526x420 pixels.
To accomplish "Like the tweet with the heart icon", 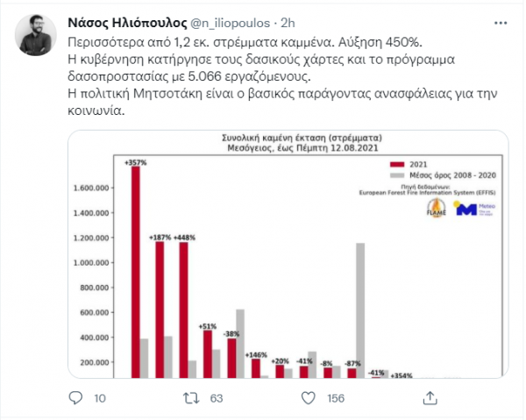I will tap(309, 398).
